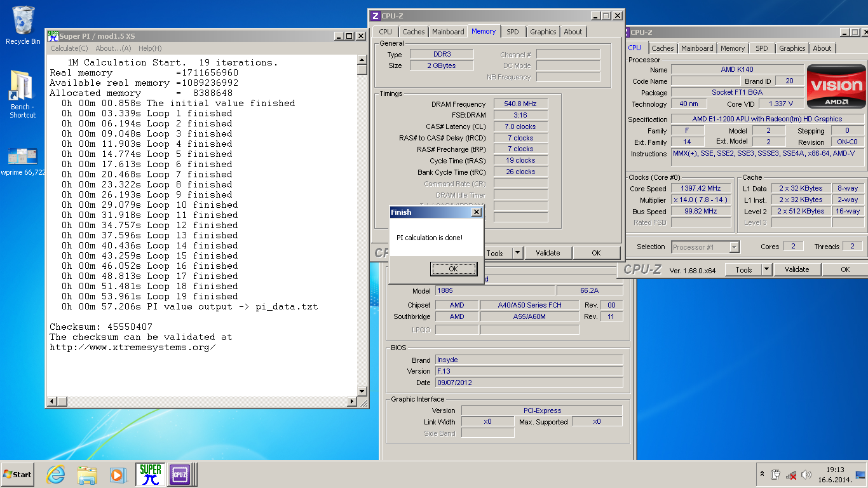Click the Start button
Viewport: 868px width, 488px height.
tap(17, 475)
